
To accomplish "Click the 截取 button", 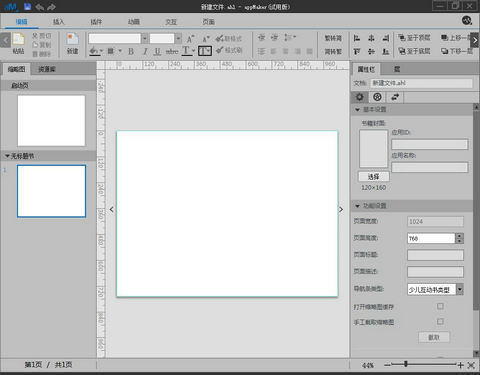I will (434, 337).
